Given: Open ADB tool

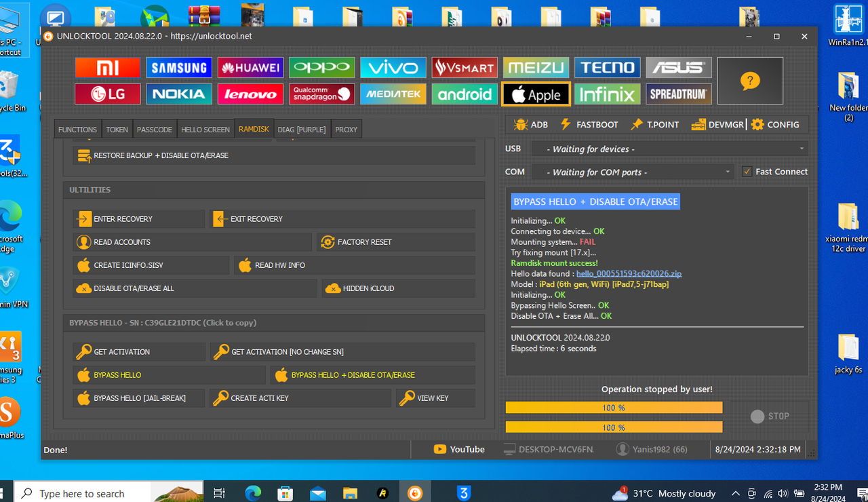Looking at the screenshot, I should (531, 125).
